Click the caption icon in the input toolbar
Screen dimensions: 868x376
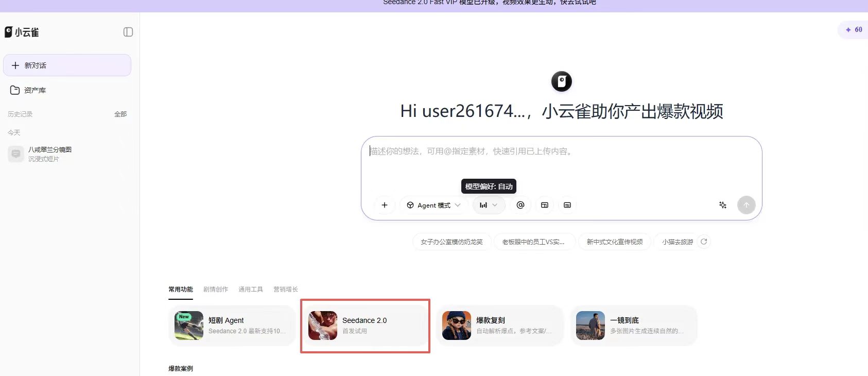[567, 205]
